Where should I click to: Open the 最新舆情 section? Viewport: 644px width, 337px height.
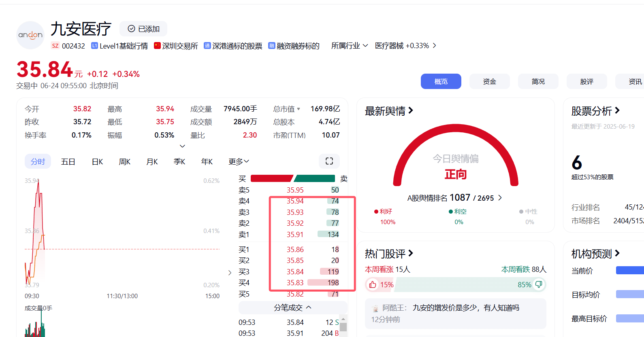pyautogui.click(x=389, y=111)
